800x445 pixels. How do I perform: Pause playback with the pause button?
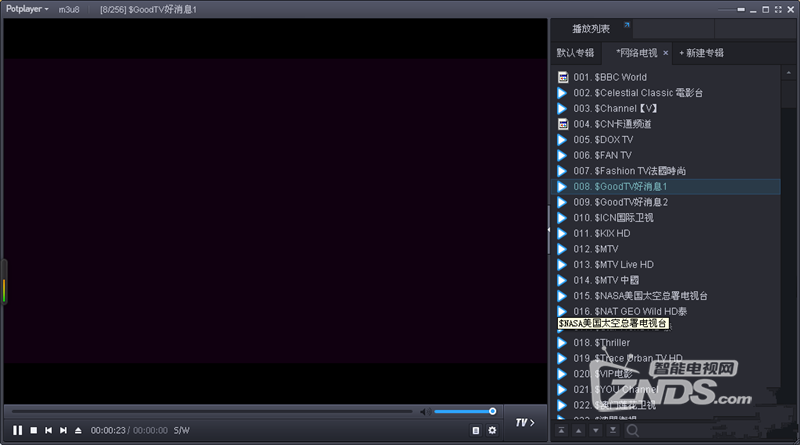tap(17, 430)
